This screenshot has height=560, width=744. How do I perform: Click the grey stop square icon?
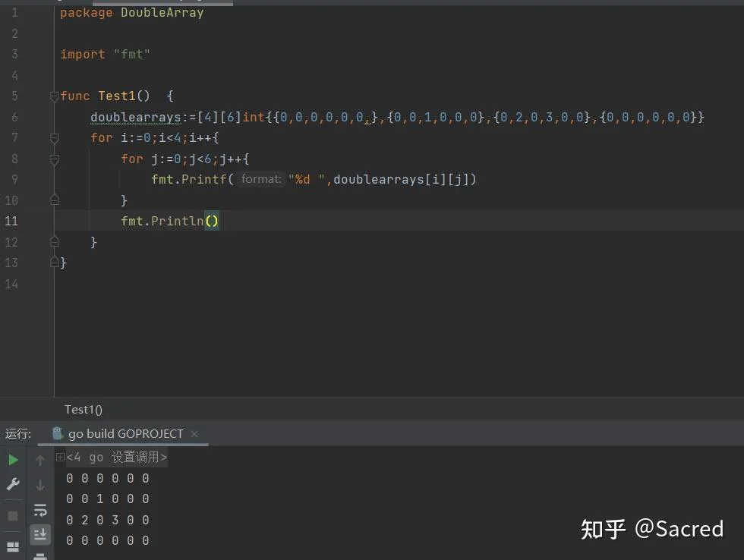[14, 515]
